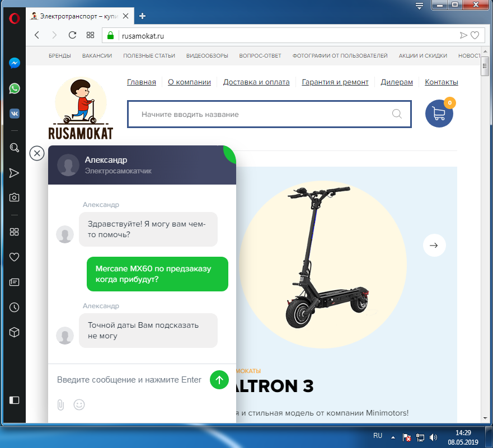
Task: Toggle the sidebar panel button
Action: point(14,400)
